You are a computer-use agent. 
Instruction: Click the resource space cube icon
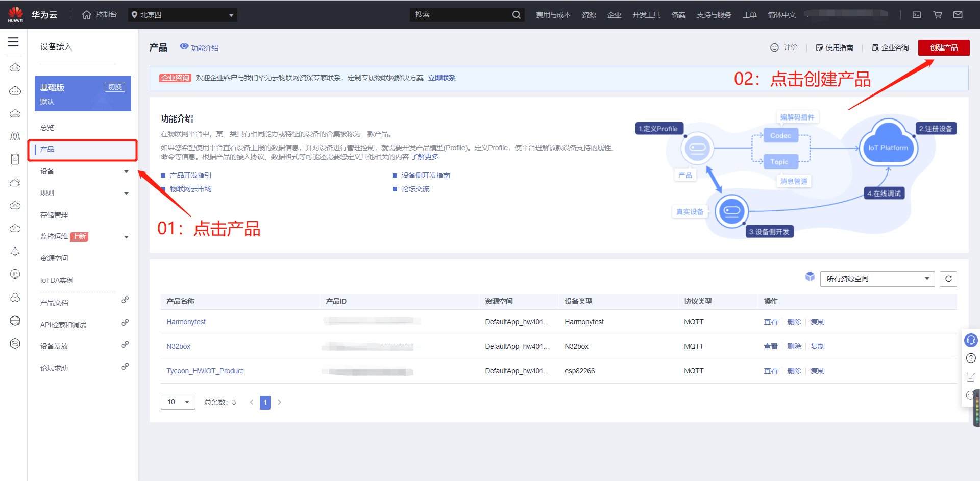[x=810, y=276]
